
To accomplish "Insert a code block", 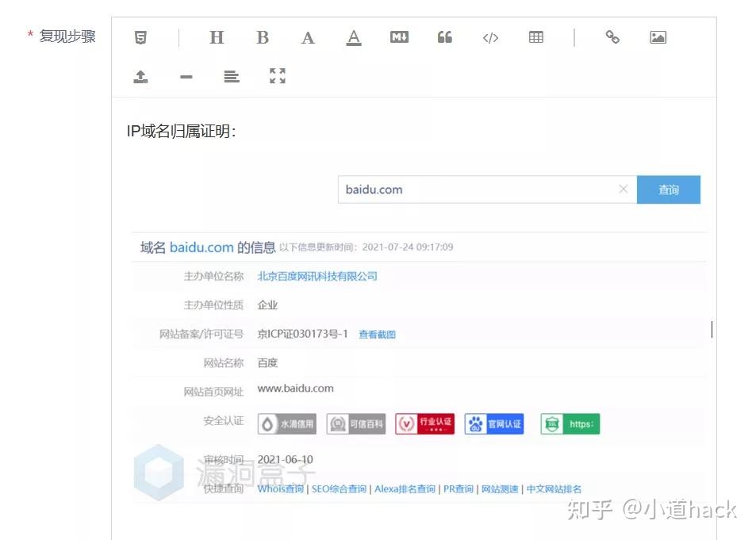I will coord(489,36).
